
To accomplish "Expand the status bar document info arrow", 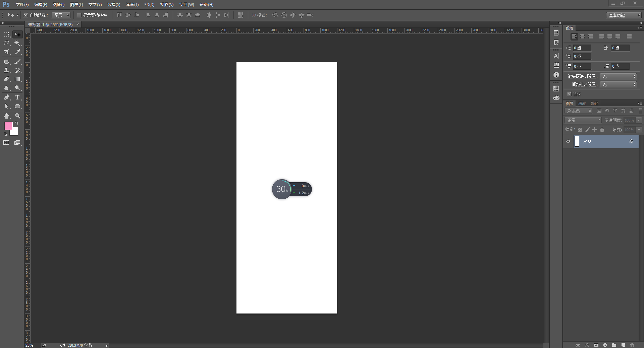I will pyautogui.click(x=106, y=345).
